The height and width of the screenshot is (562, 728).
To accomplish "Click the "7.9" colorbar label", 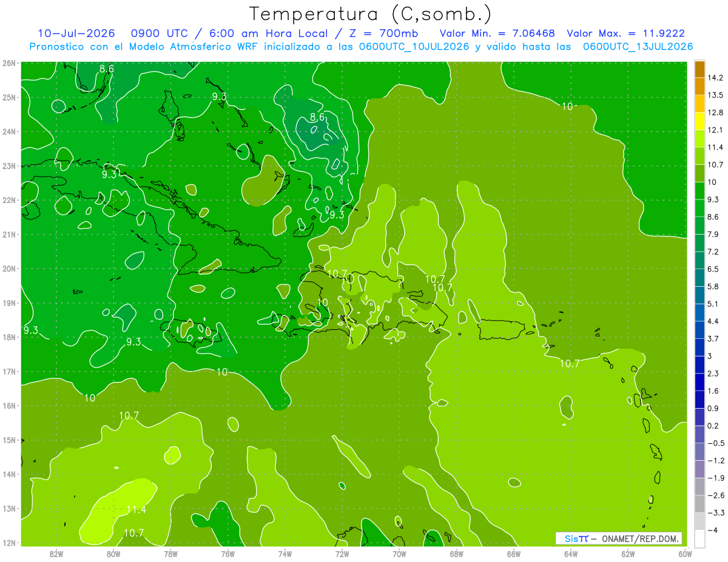I will pos(714,234).
